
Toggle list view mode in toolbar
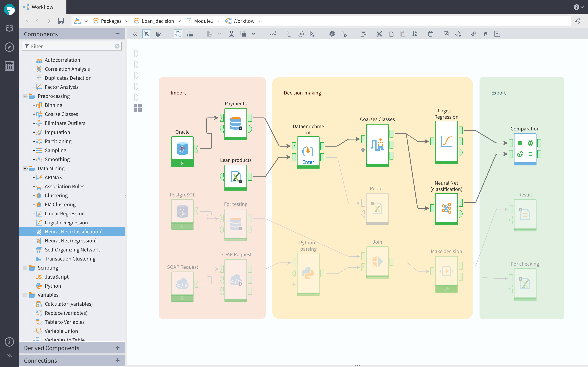click(x=190, y=34)
